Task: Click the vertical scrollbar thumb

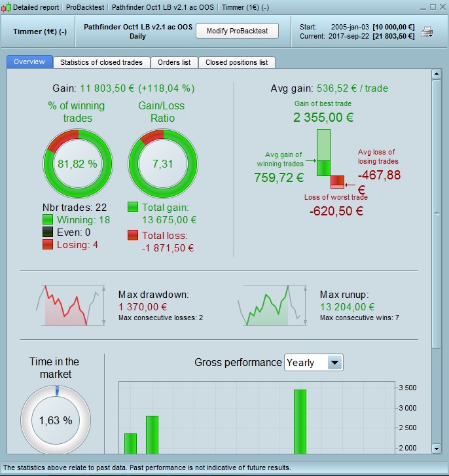Action: (x=437, y=214)
